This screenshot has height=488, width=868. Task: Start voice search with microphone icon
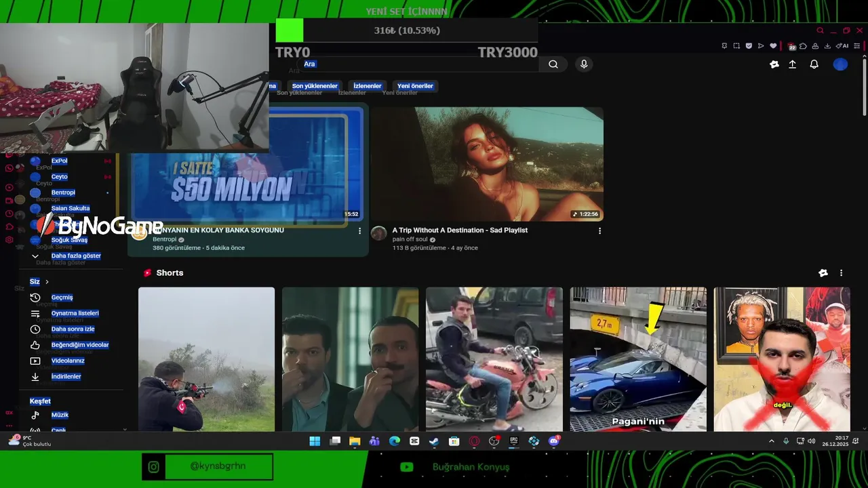(x=584, y=64)
